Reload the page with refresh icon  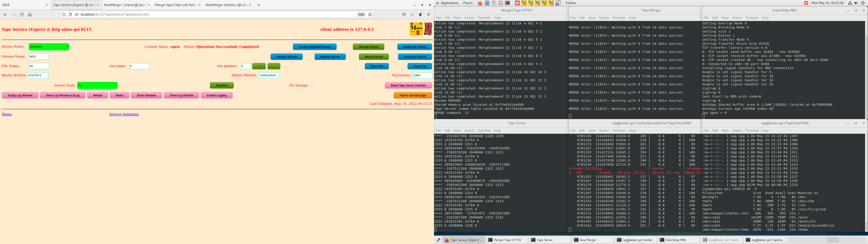(x=21, y=14)
